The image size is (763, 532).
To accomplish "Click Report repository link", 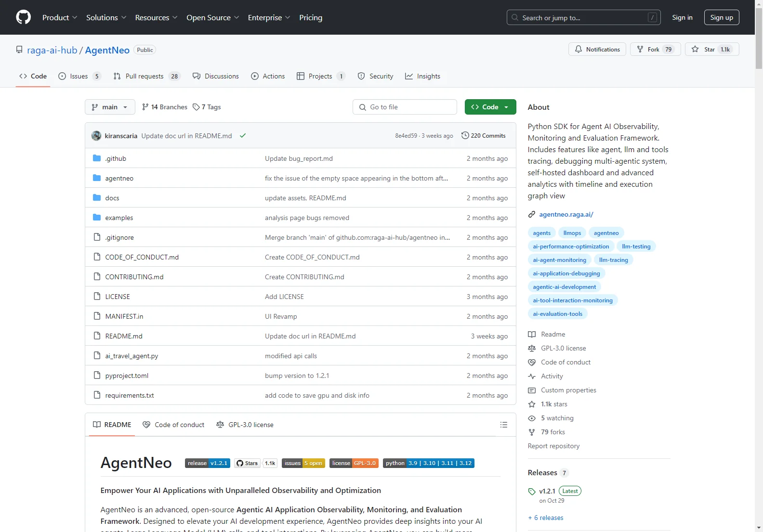I will pyautogui.click(x=553, y=446).
